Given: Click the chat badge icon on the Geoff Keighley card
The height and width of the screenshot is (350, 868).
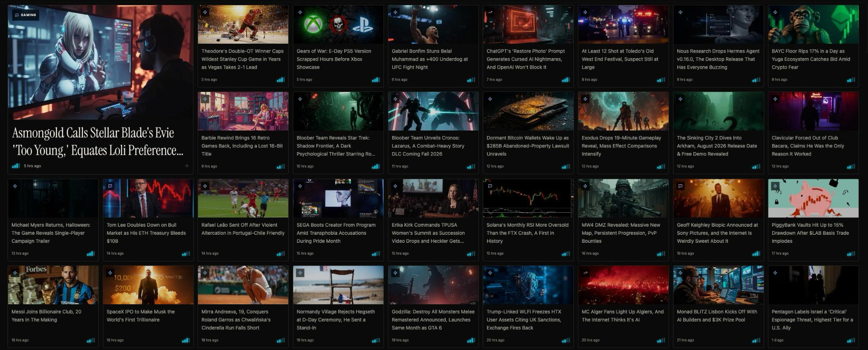Looking at the screenshot, I should (680, 186).
